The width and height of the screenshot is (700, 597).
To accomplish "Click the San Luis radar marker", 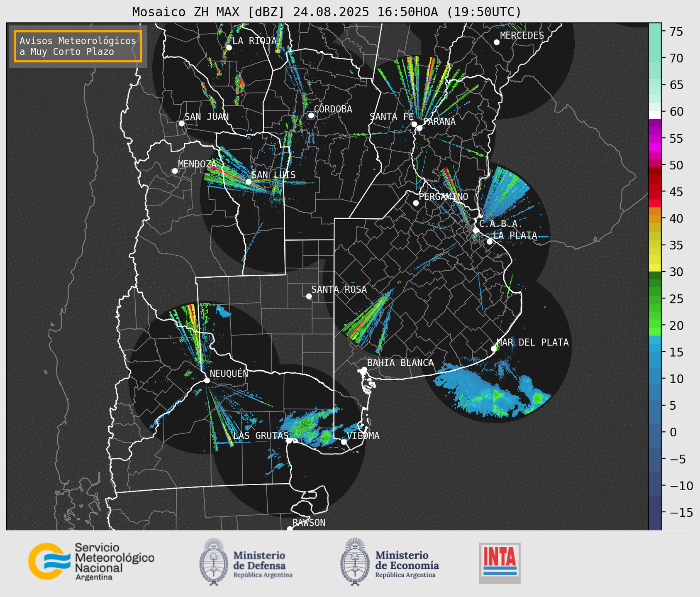I will click(x=249, y=182).
